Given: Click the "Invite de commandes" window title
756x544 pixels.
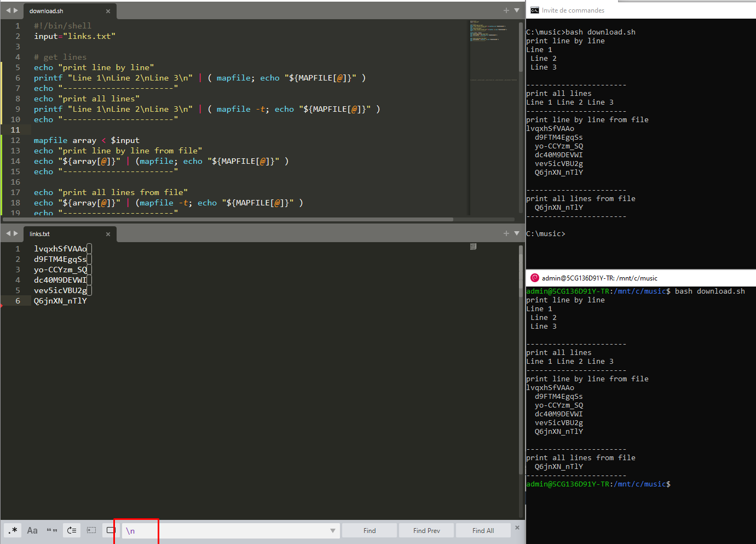Looking at the screenshot, I should click(x=573, y=10).
